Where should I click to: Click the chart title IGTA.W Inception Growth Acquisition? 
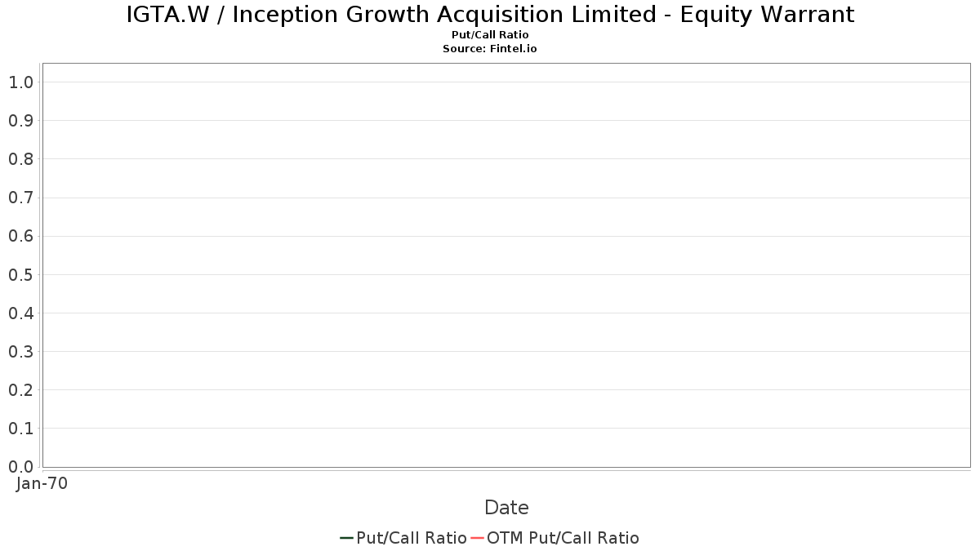[x=490, y=15]
